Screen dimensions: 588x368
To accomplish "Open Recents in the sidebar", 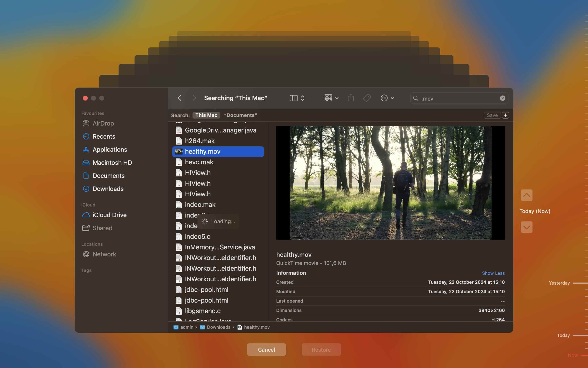I will [104, 137].
